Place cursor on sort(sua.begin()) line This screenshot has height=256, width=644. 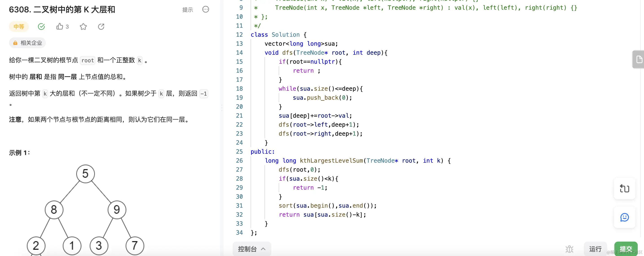coord(327,206)
